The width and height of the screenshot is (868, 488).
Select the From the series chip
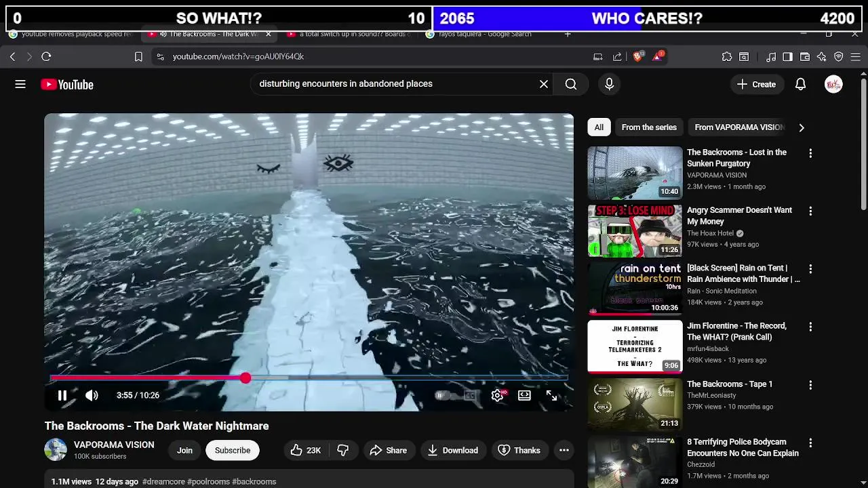click(649, 127)
